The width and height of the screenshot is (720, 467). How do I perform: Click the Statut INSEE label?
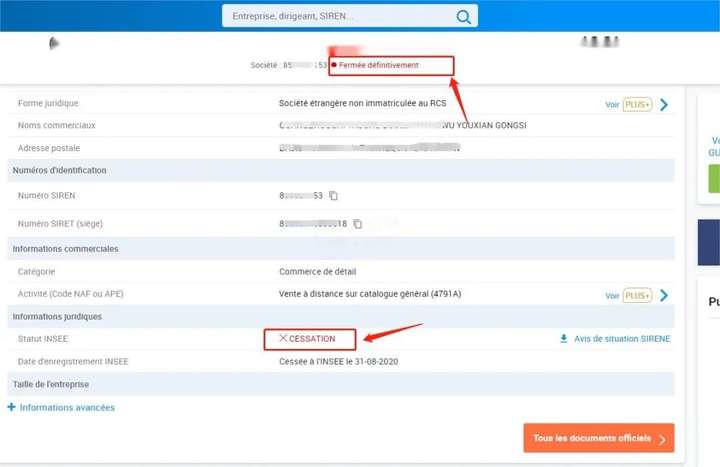(x=43, y=339)
